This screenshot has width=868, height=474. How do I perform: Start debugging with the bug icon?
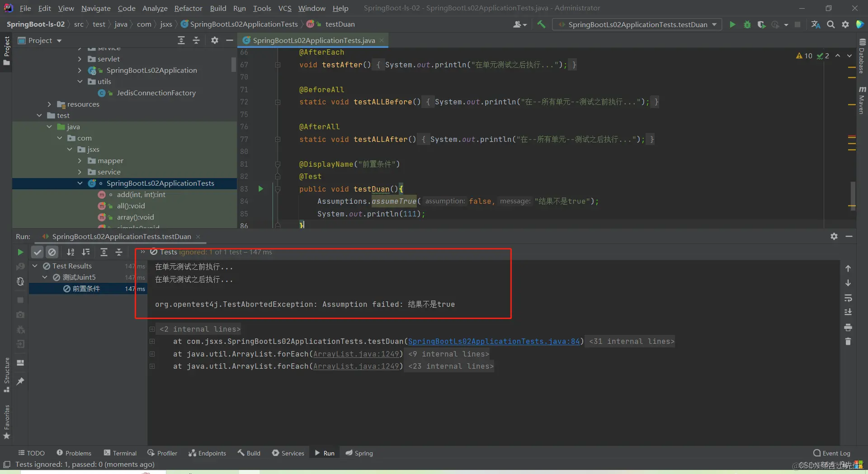[x=747, y=24]
